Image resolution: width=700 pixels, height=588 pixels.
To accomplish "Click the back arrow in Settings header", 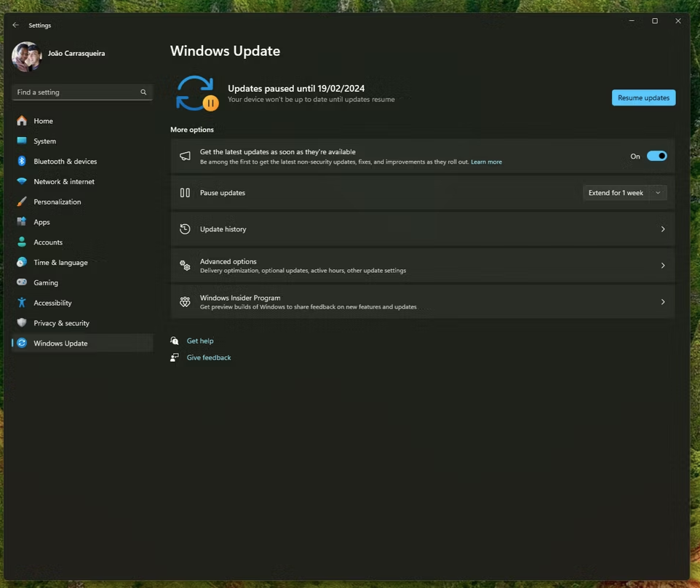I will (x=16, y=25).
